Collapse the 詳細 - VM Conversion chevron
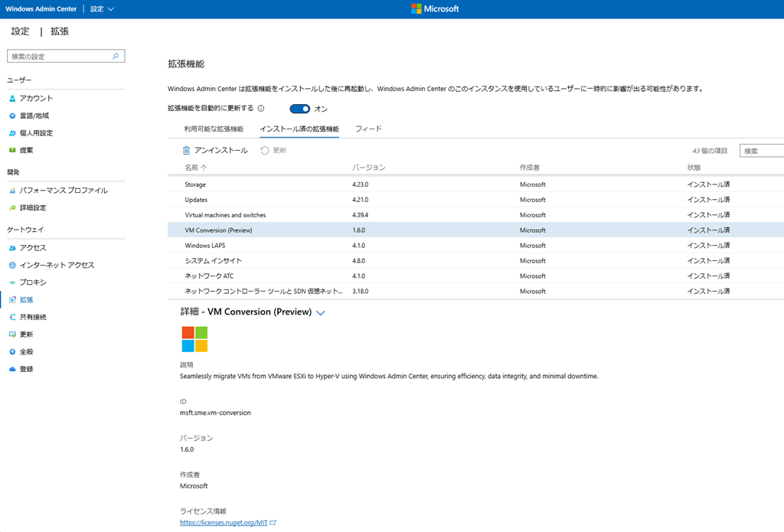Image resolution: width=784 pixels, height=532 pixels. (x=321, y=312)
